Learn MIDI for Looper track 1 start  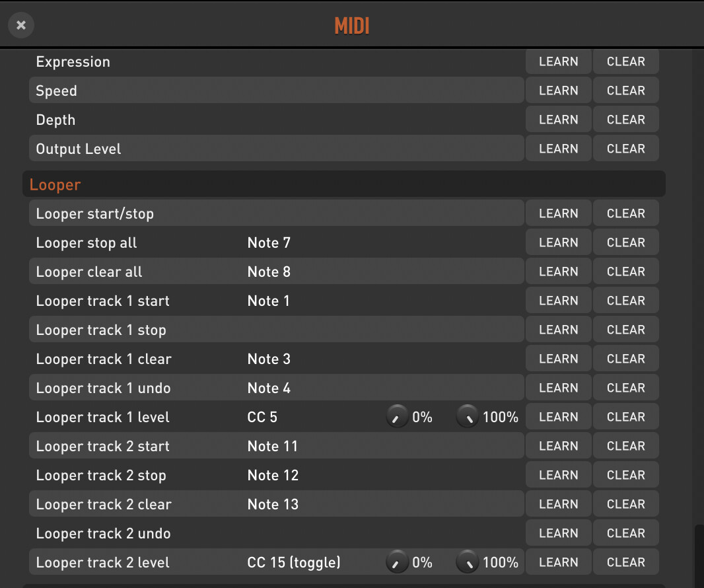pos(559,301)
